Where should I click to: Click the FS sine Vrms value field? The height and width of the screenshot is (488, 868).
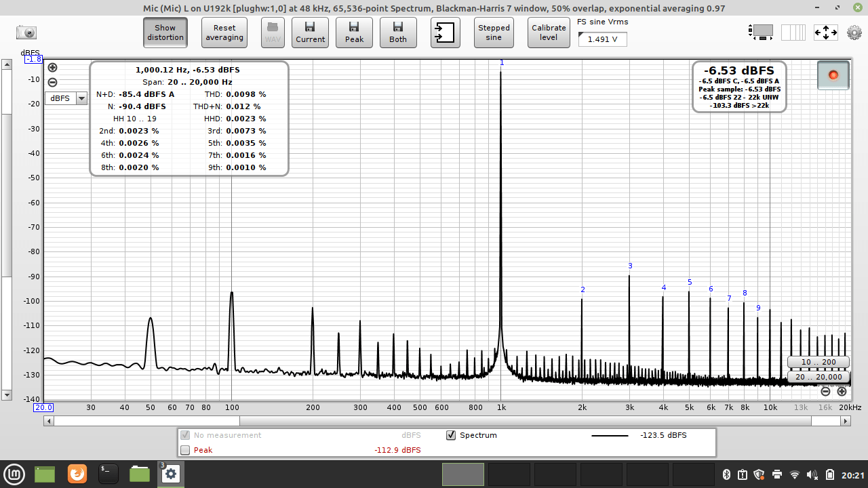(x=602, y=39)
